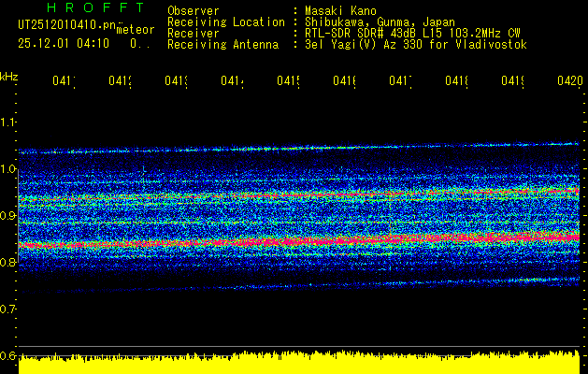Click the 'Receiving Location' field label

(225, 22)
